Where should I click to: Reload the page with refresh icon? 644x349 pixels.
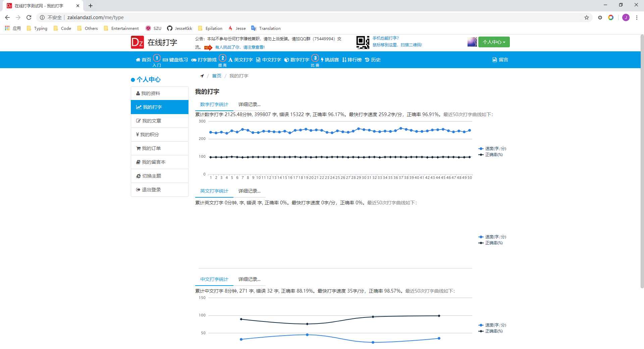(x=29, y=17)
